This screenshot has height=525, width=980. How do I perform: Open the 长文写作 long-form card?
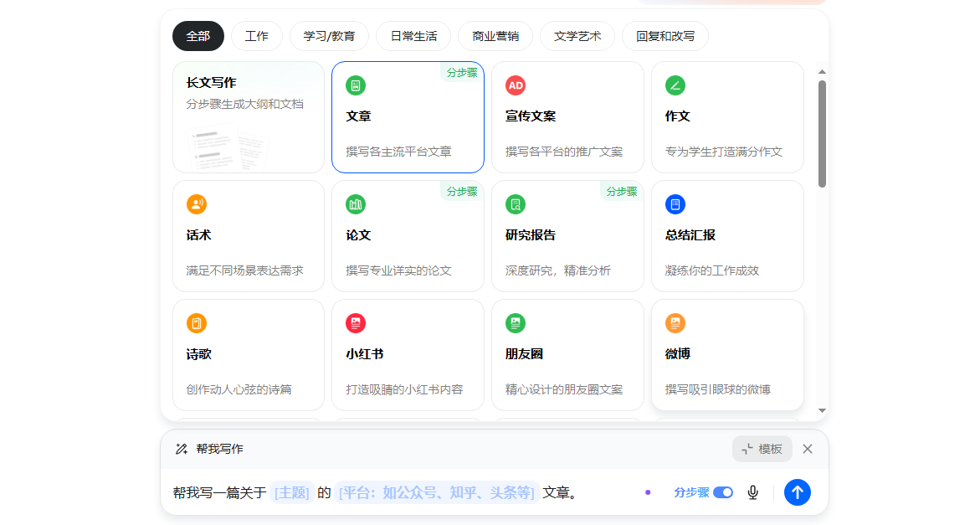(249, 116)
